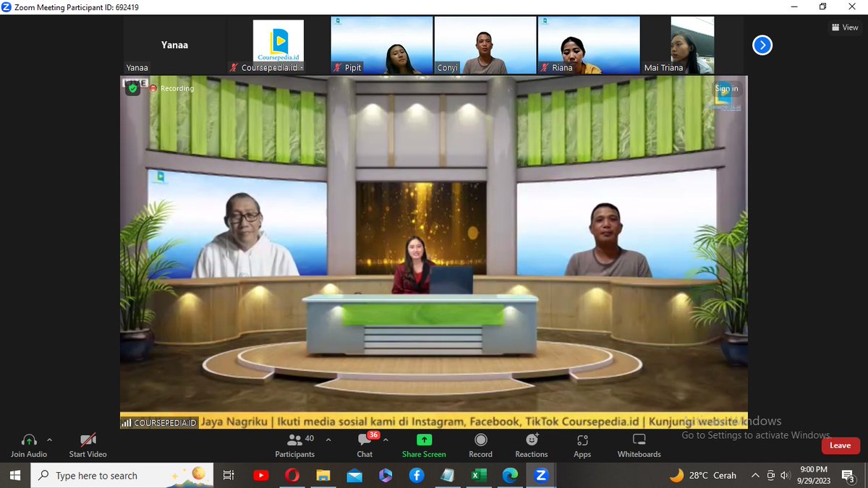Viewport: 868px width, 488px height.
Task: Open audio options arrow beside Join Audio
Action: point(49,440)
